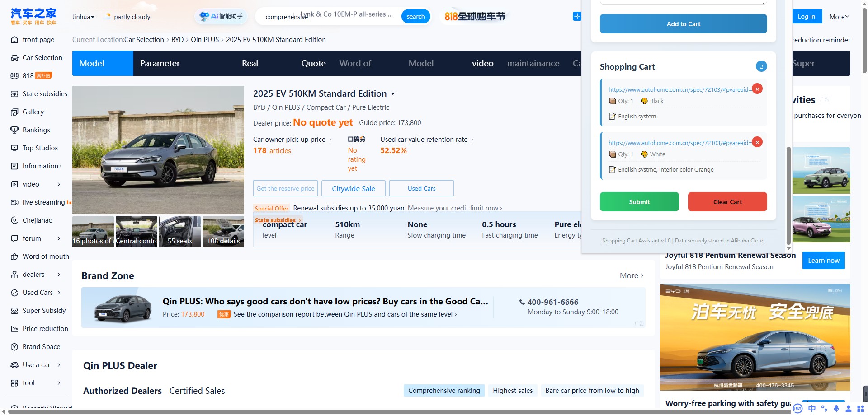The height and width of the screenshot is (415, 868).
Task: Open the Jinhua city dropdown
Action: 83,17
